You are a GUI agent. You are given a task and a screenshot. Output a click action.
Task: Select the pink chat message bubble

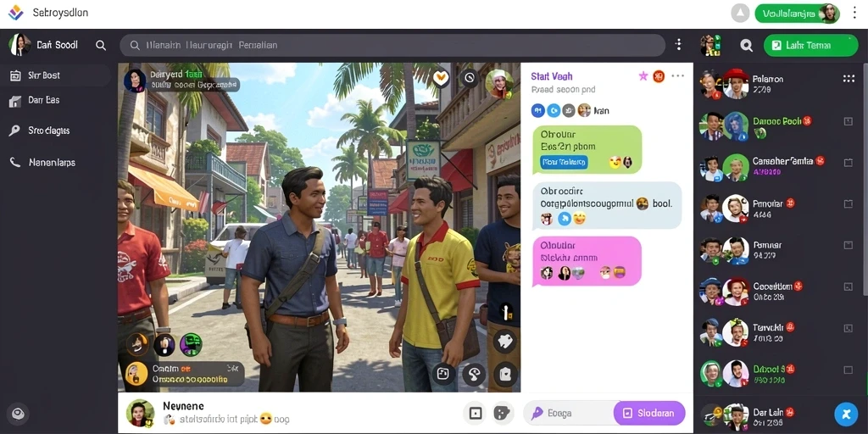(x=587, y=261)
